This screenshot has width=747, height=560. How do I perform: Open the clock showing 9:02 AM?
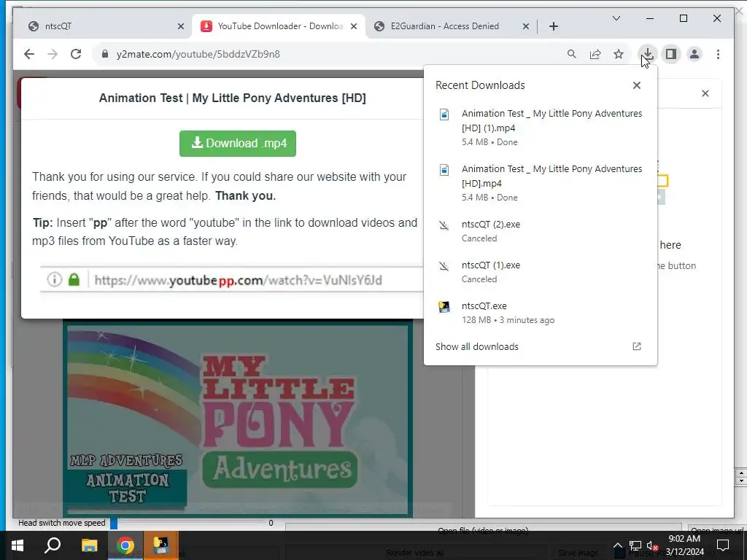[684, 545]
